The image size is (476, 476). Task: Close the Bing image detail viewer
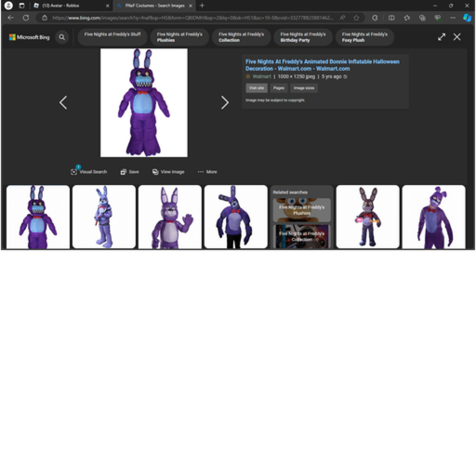(x=456, y=37)
